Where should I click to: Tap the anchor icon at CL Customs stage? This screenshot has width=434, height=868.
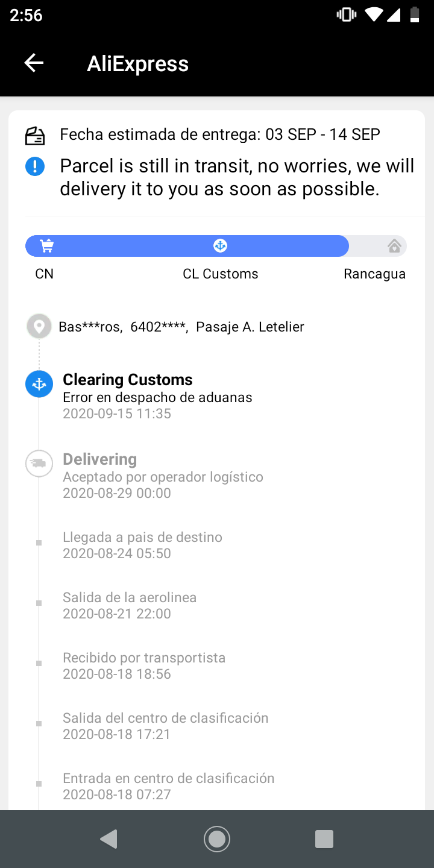220,245
